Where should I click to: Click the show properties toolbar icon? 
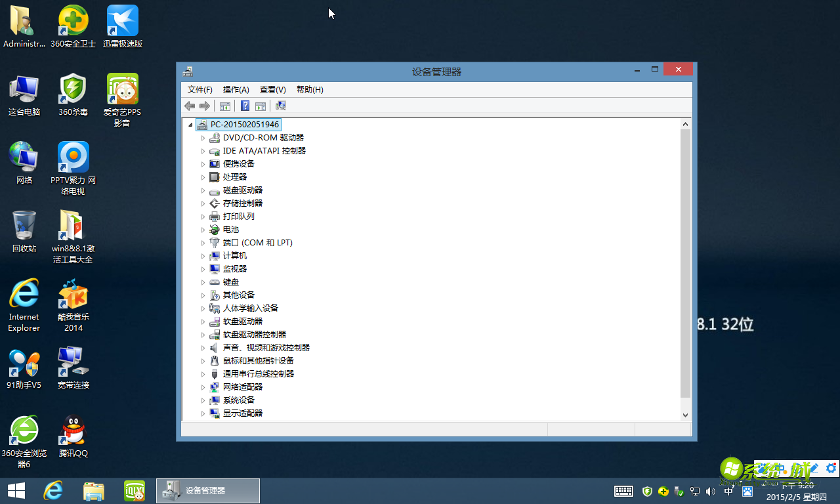pos(225,106)
